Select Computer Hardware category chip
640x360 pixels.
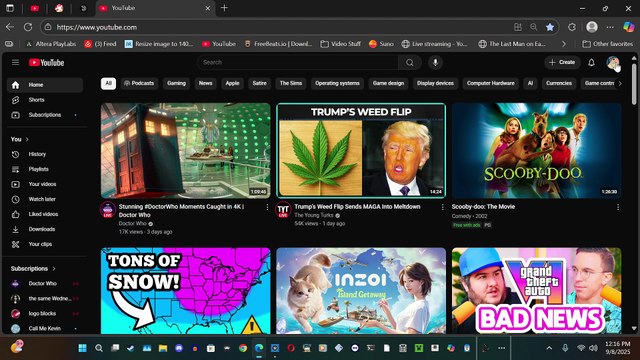pos(491,83)
